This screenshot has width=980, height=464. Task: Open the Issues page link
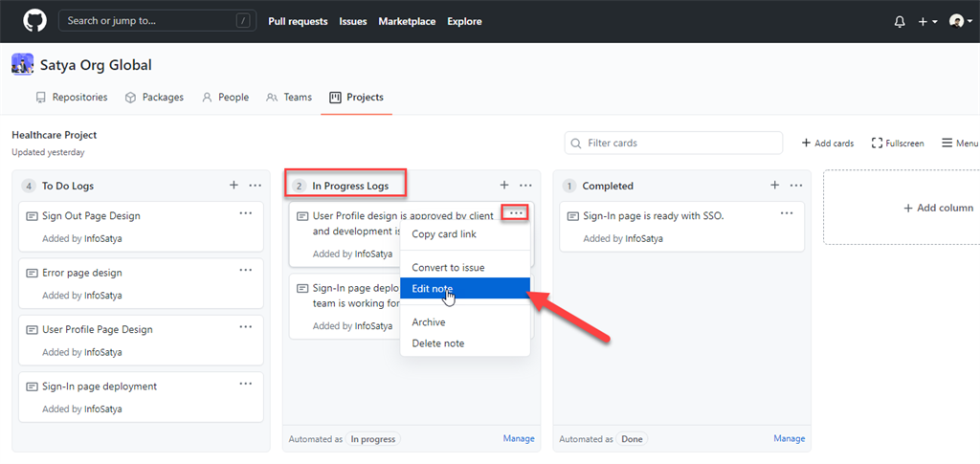pos(352,21)
